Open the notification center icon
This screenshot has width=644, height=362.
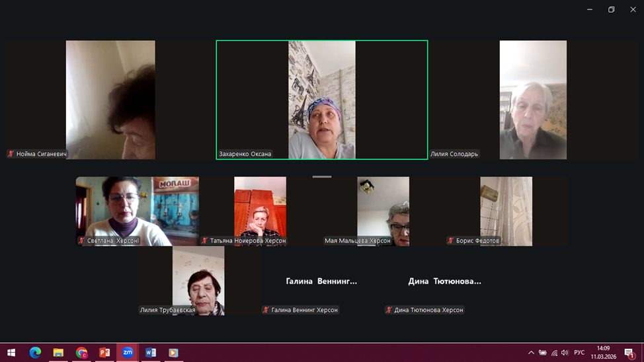629,353
